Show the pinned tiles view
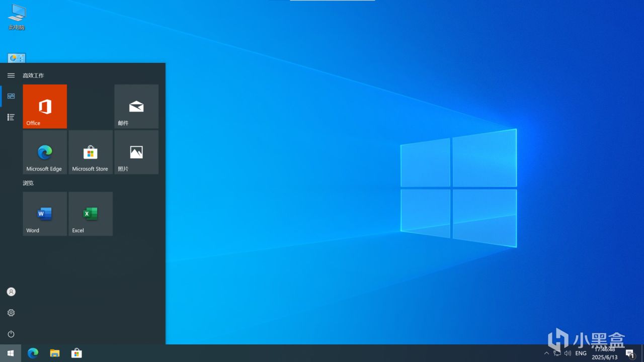 [x=11, y=96]
